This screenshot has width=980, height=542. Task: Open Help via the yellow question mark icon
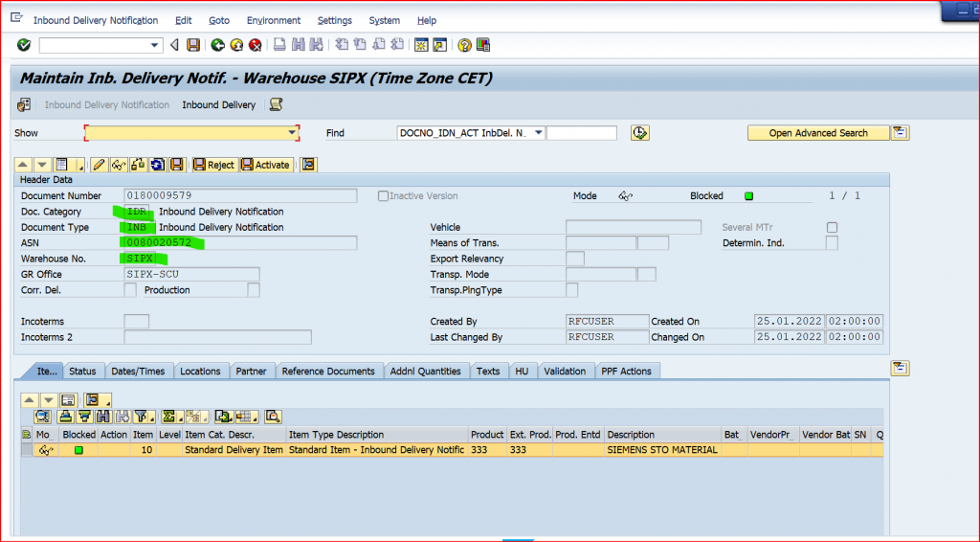pyautogui.click(x=464, y=45)
